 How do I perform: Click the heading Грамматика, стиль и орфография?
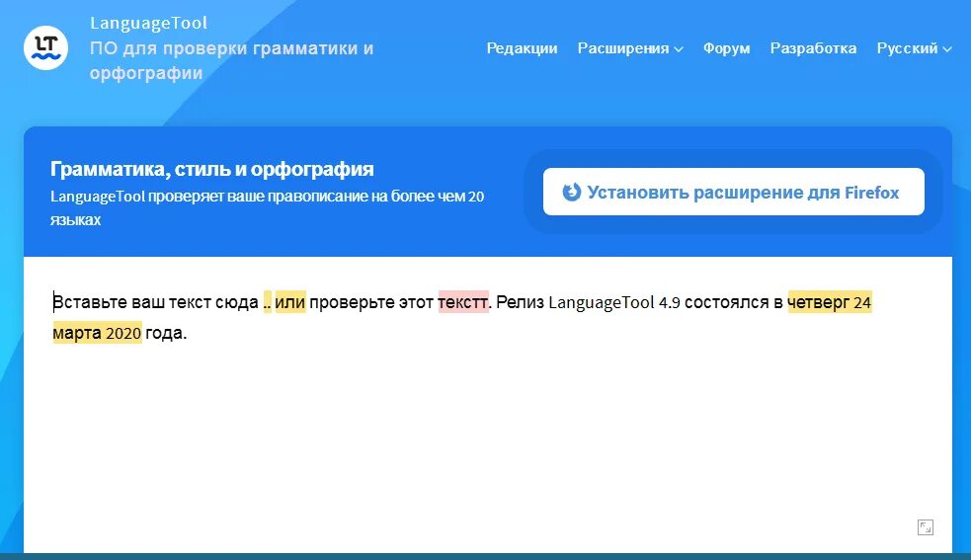tap(211, 169)
